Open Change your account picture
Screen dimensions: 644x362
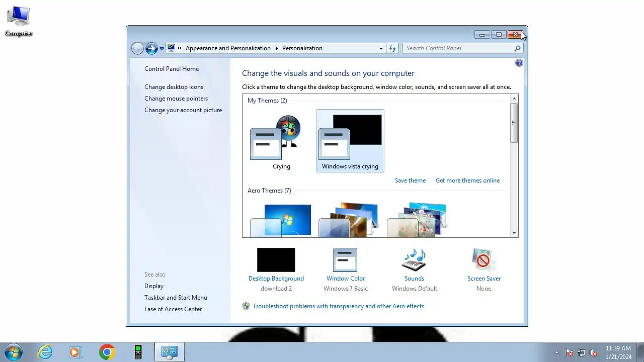pos(183,110)
